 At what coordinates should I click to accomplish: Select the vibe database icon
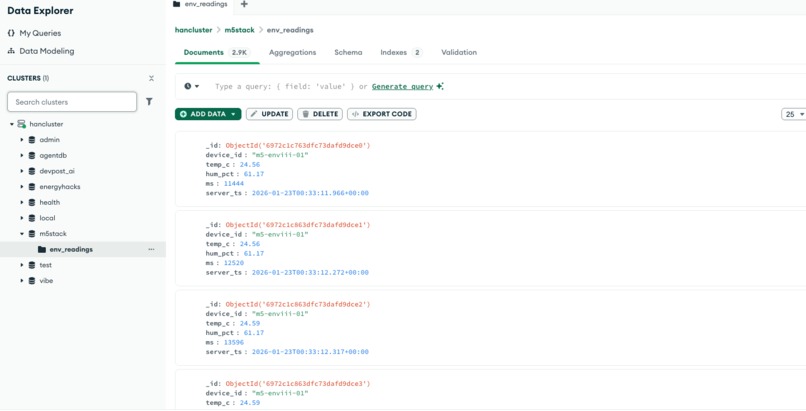tap(32, 281)
